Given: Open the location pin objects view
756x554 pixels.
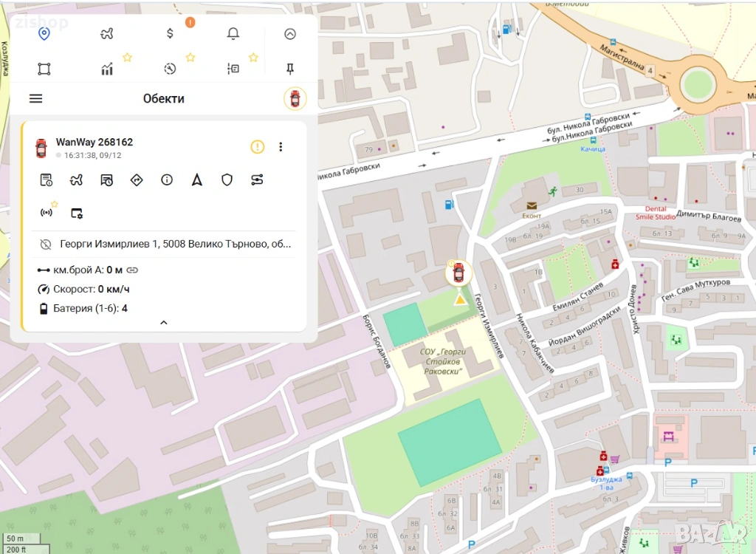Looking at the screenshot, I should [44, 34].
